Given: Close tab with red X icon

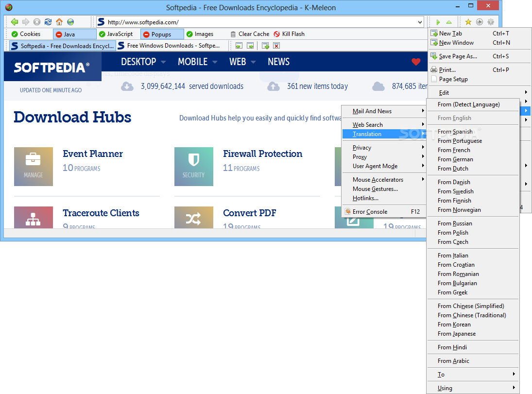Looking at the screenshot, I should click(276, 46).
